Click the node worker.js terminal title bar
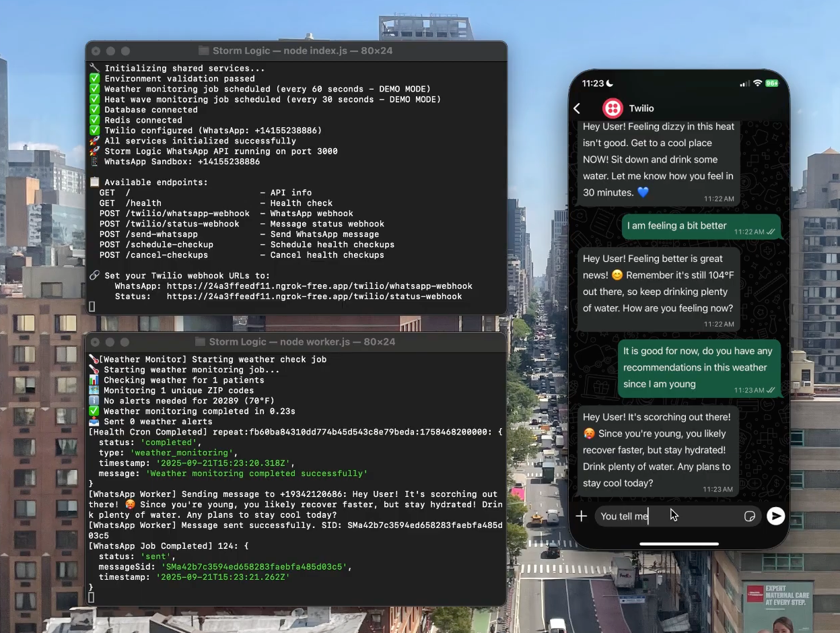The width and height of the screenshot is (840, 633). tap(296, 342)
